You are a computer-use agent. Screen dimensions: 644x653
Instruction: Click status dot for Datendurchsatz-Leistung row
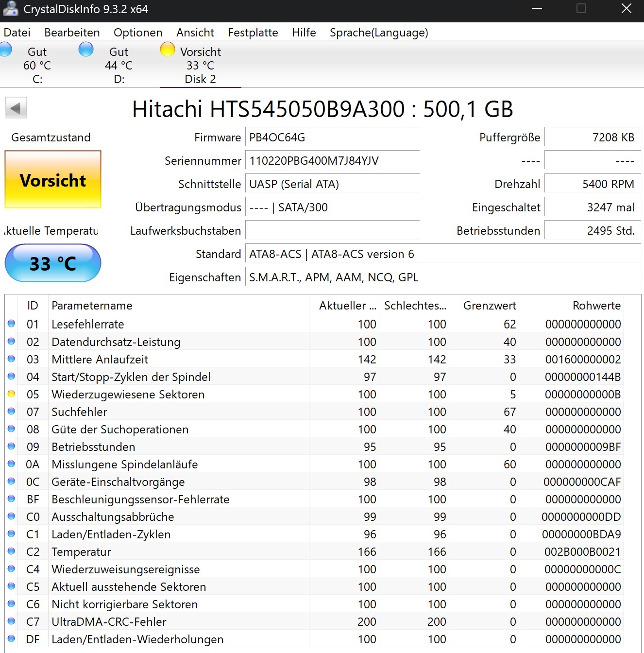point(11,341)
